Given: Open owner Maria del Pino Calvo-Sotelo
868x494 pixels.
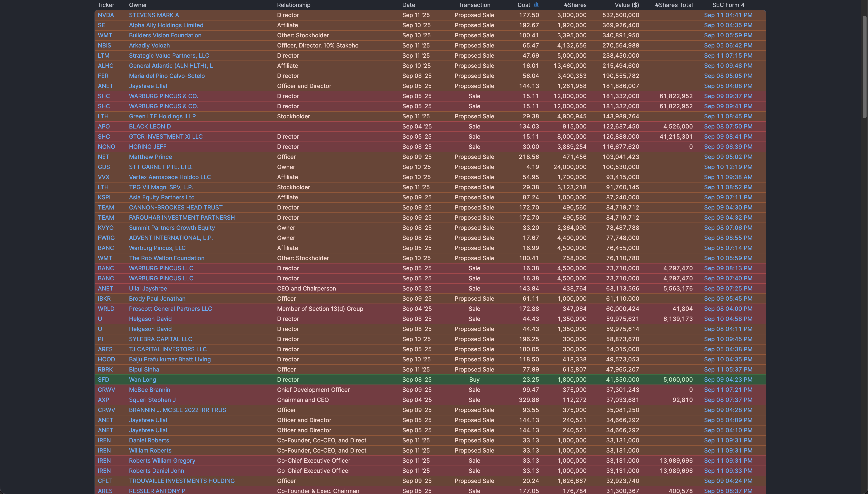Looking at the screenshot, I should coord(167,76).
